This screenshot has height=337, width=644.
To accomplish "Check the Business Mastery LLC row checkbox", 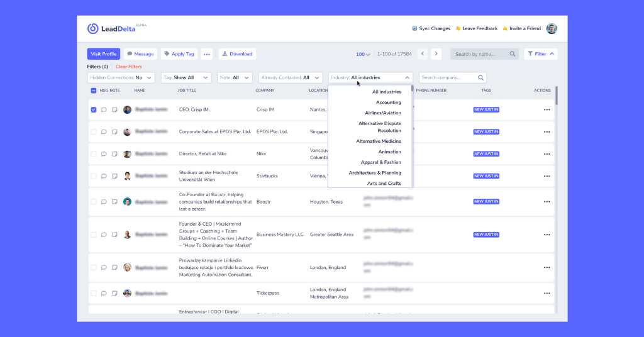I will (x=94, y=235).
